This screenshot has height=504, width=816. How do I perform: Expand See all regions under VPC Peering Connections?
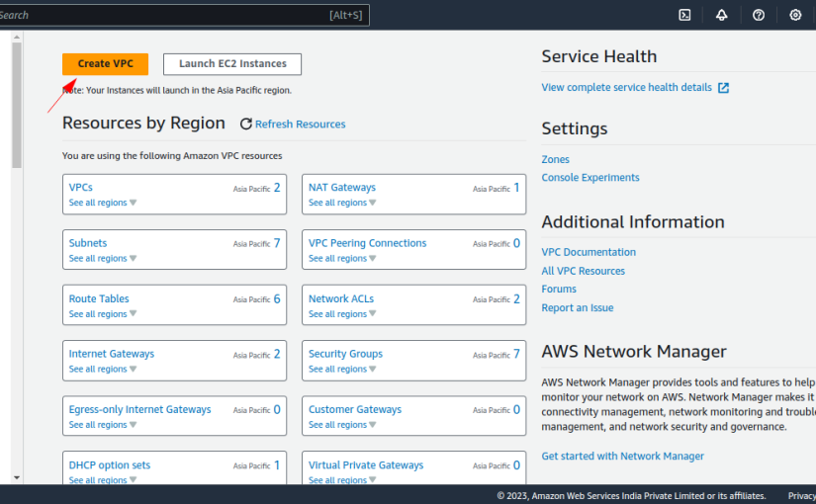coord(342,258)
